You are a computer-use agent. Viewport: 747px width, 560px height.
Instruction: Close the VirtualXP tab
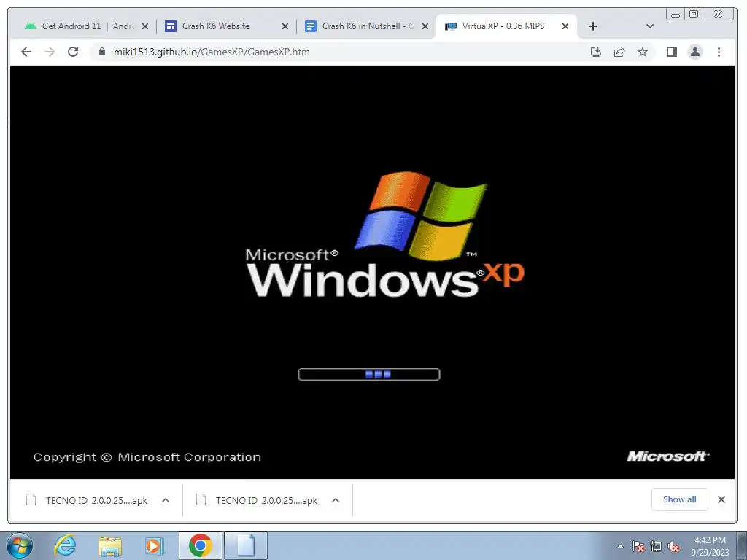(565, 26)
